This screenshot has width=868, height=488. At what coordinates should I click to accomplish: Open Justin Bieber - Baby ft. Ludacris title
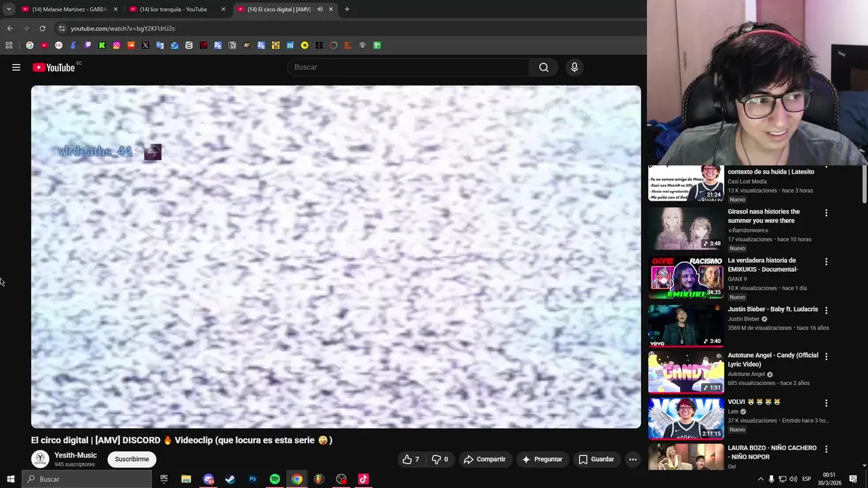coord(772,309)
